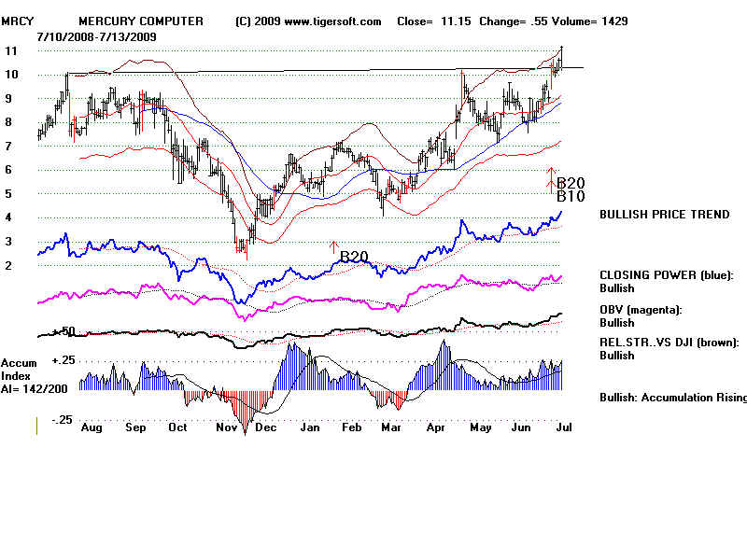The width and height of the screenshot is (747, 560).
Task: Click the red buy arrow beside B20 in February
Action: pyautogui.click(x=333, y=247)
